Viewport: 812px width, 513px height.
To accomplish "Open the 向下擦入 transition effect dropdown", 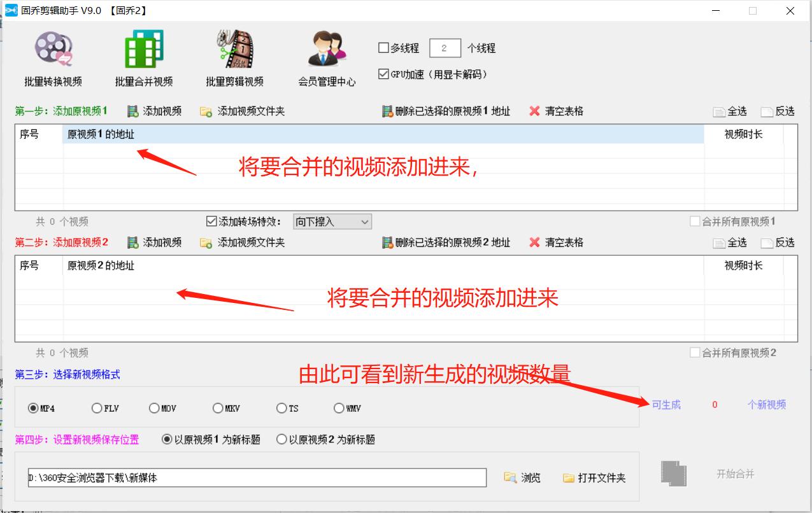I will tap(364, 221).
